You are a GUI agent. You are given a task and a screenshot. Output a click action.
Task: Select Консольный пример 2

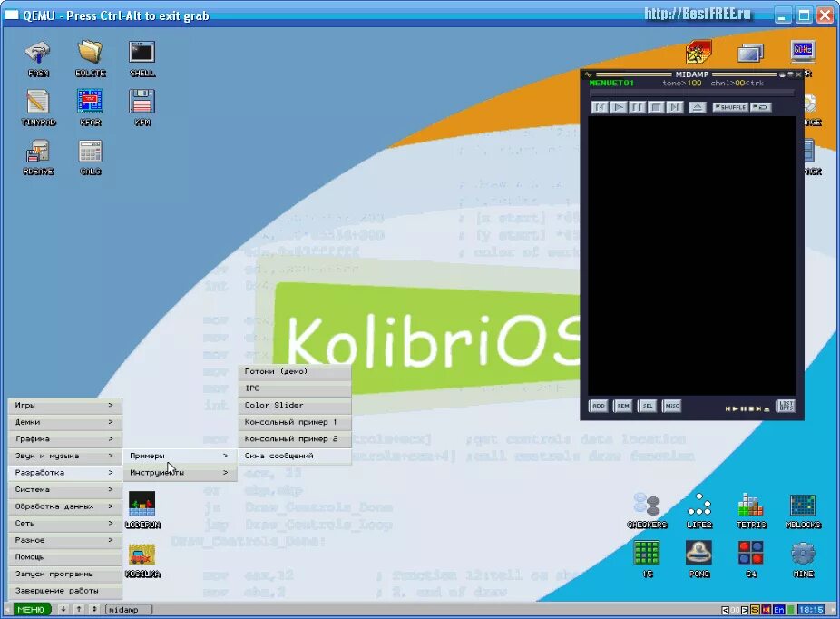295,439
